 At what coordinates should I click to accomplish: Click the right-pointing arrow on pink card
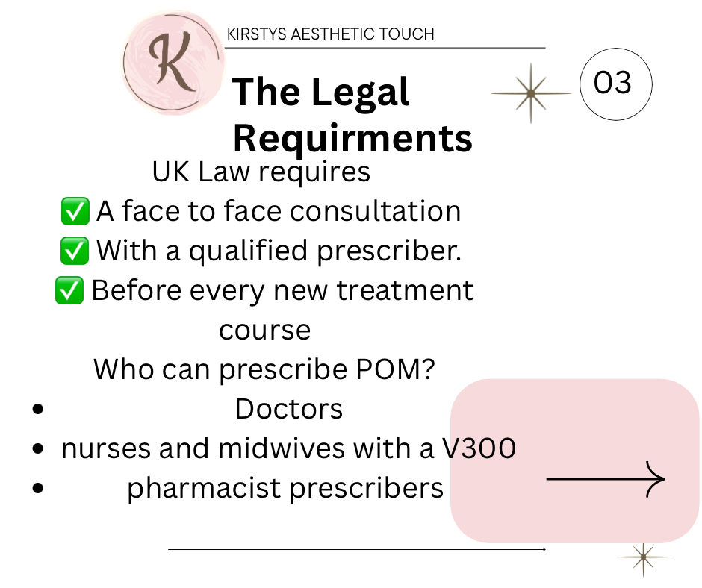(x=605, y=478)
